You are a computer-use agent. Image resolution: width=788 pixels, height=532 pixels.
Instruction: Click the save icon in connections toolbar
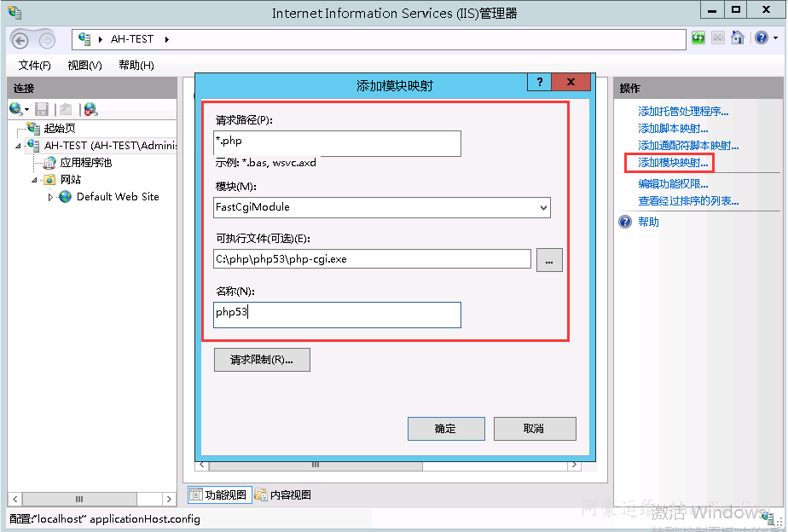(x=42, y=109)
